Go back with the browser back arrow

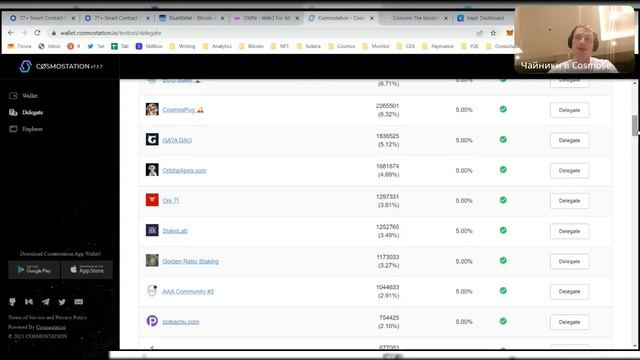click(11, 33)
